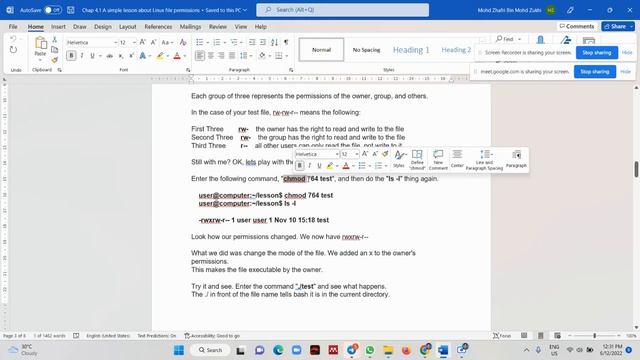Expand the Find dropdown arrow in ribbon
This screenshot has height=360, width=640.
click(520, 39)
